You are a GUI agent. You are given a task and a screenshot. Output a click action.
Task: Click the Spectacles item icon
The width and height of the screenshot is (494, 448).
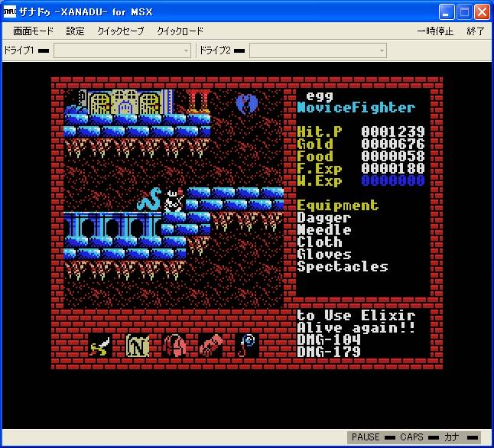[248, 346]
